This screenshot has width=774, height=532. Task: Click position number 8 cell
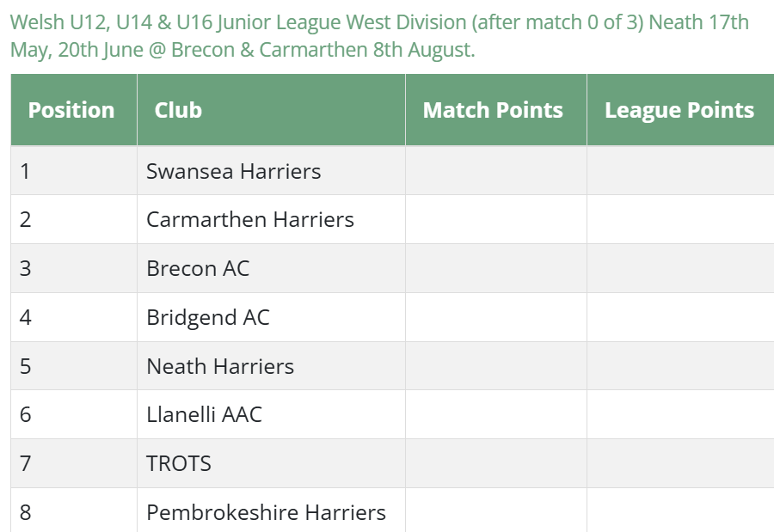click(25, 512)
